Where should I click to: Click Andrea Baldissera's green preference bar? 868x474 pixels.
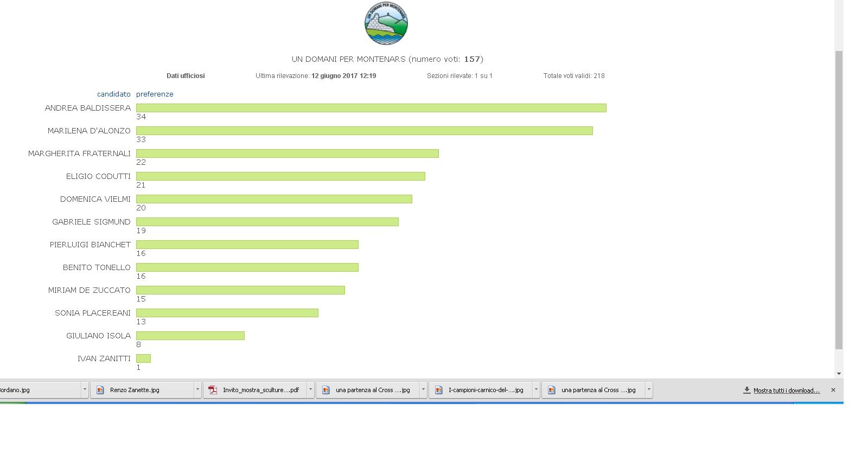[371, 108]
